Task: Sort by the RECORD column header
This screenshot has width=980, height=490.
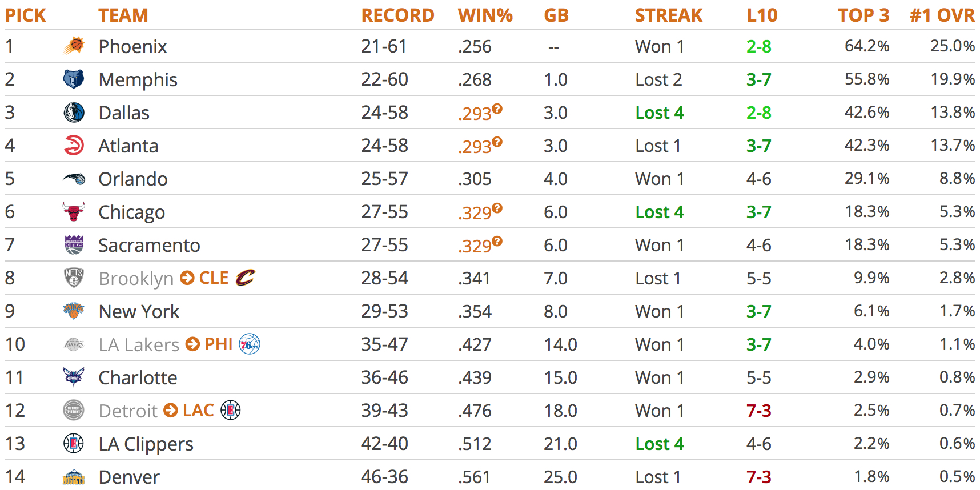Action: tap(397, 15)
